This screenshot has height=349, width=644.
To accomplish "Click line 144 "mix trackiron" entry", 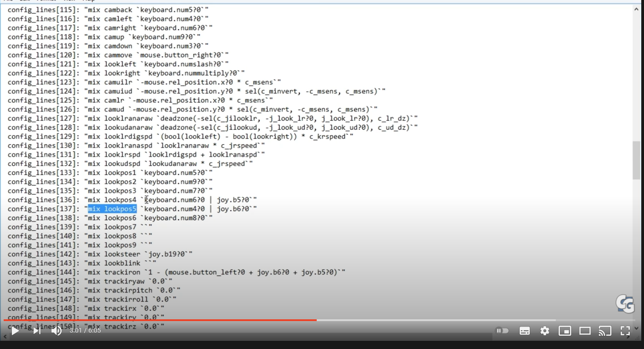I will (x=176, y=272).
